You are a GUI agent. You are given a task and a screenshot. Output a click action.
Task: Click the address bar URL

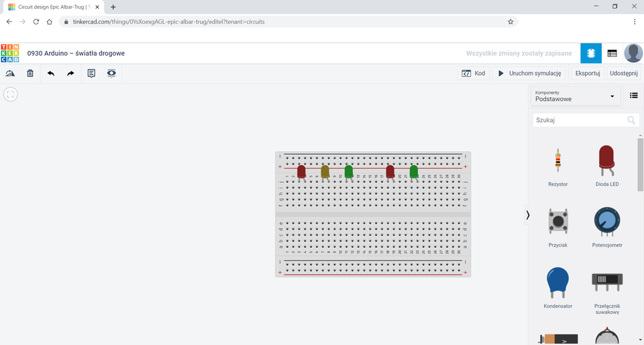[169, 21]
